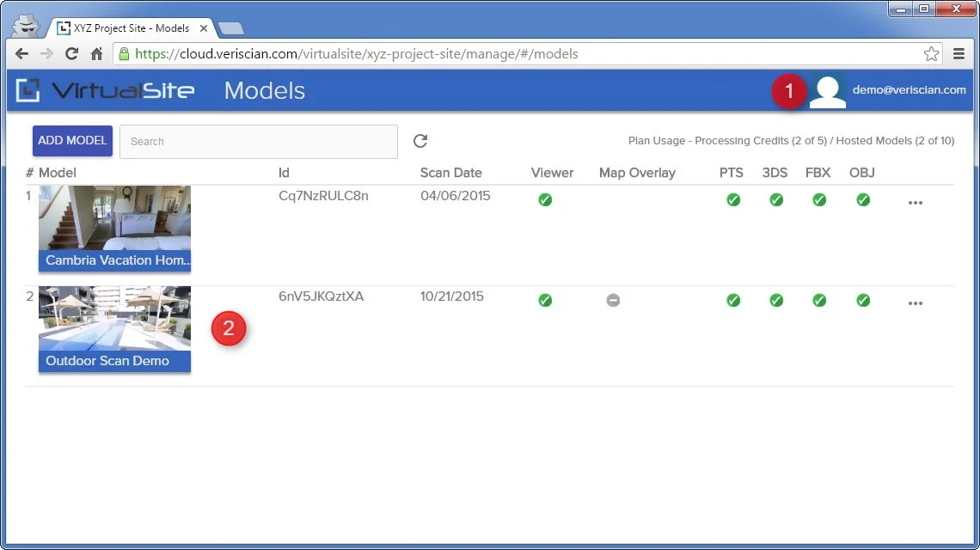The height and width of the screenshot is (550, 980).
Task: Click the Scan Date column header
Action: coord(450,173)
